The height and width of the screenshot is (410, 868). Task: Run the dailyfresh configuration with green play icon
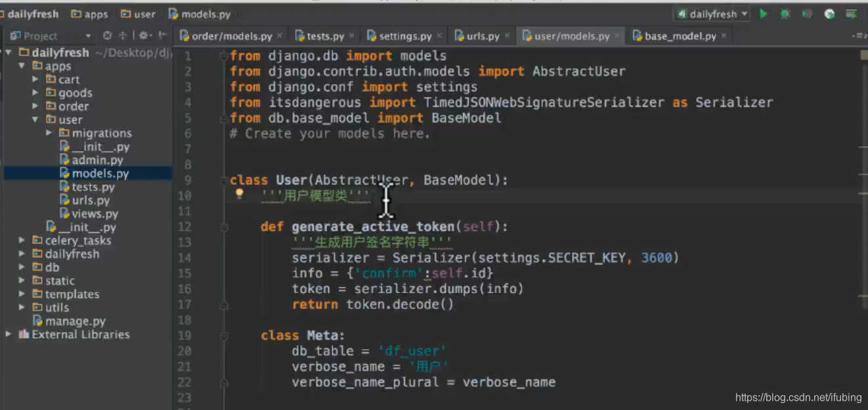(x=764, y=14)
